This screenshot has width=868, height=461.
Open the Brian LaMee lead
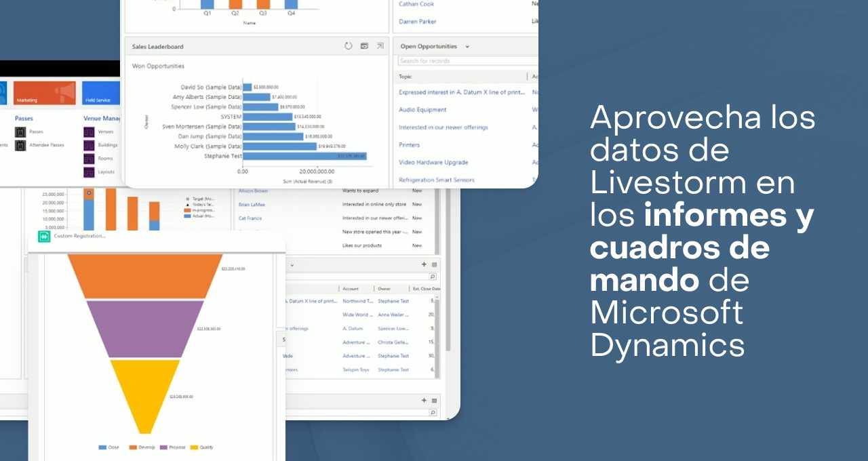point(253,205)
